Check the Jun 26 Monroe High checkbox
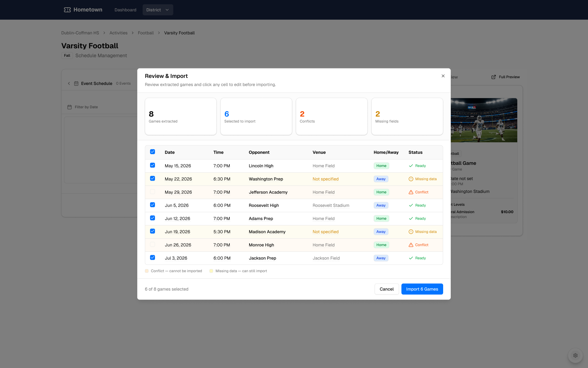Viewport: 588px width, 368px height. tap(153, 244)
